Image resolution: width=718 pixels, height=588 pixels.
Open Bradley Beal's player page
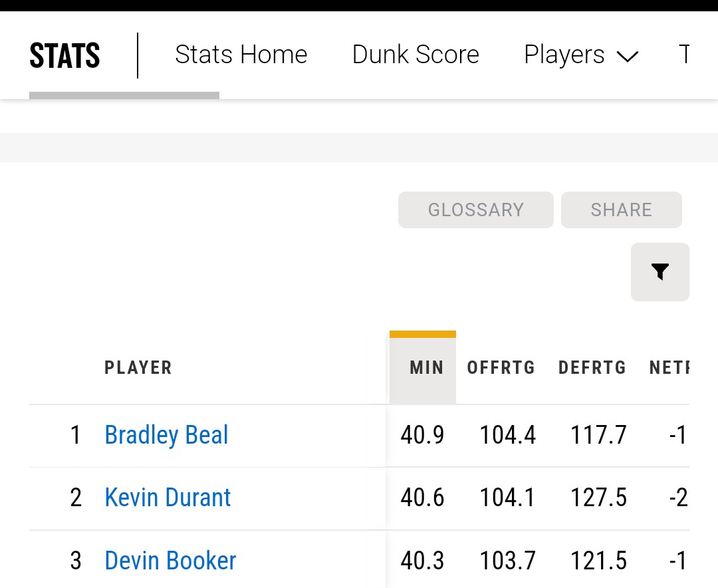166,435
